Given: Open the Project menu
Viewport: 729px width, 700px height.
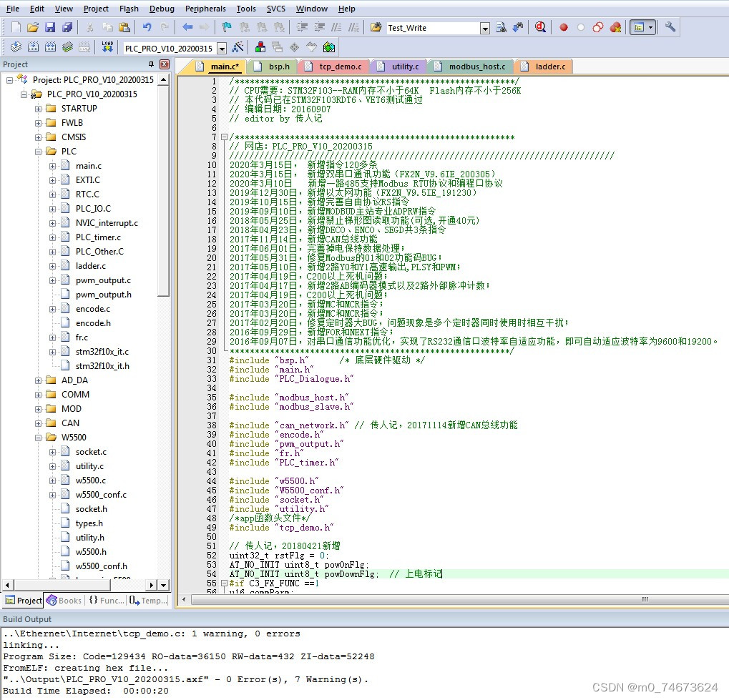Looking at the screenshot, I should [x=96, y=9].
